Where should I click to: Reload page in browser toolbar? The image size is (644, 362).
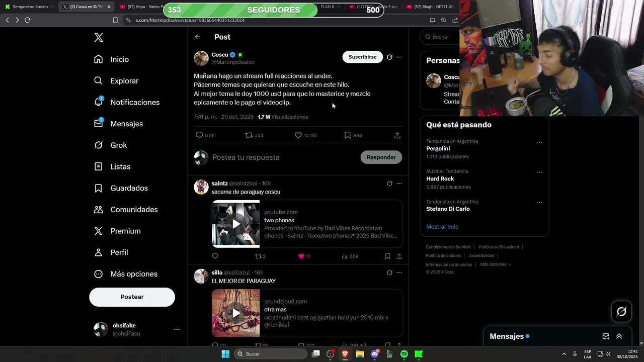pos(27,20)
